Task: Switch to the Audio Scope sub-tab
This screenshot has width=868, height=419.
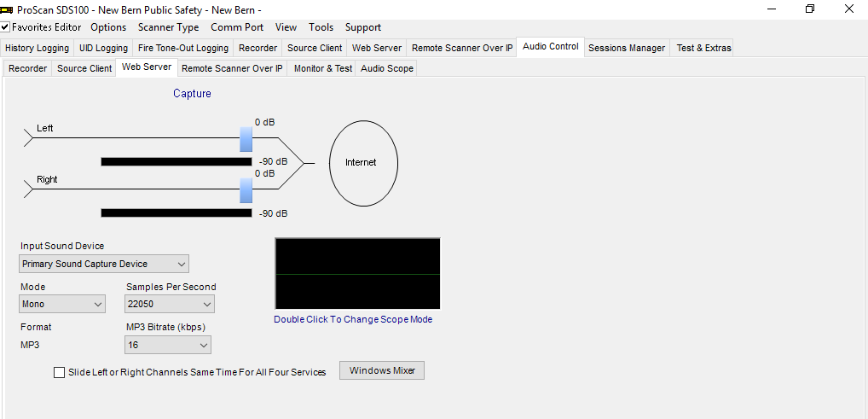Action: click(387, 69)
